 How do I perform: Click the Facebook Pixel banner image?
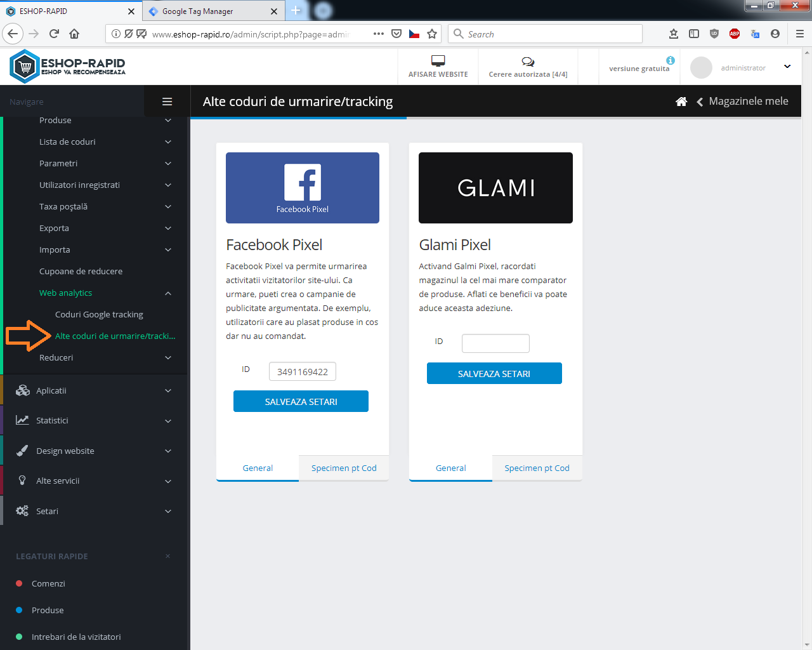[x=303, y=188]
